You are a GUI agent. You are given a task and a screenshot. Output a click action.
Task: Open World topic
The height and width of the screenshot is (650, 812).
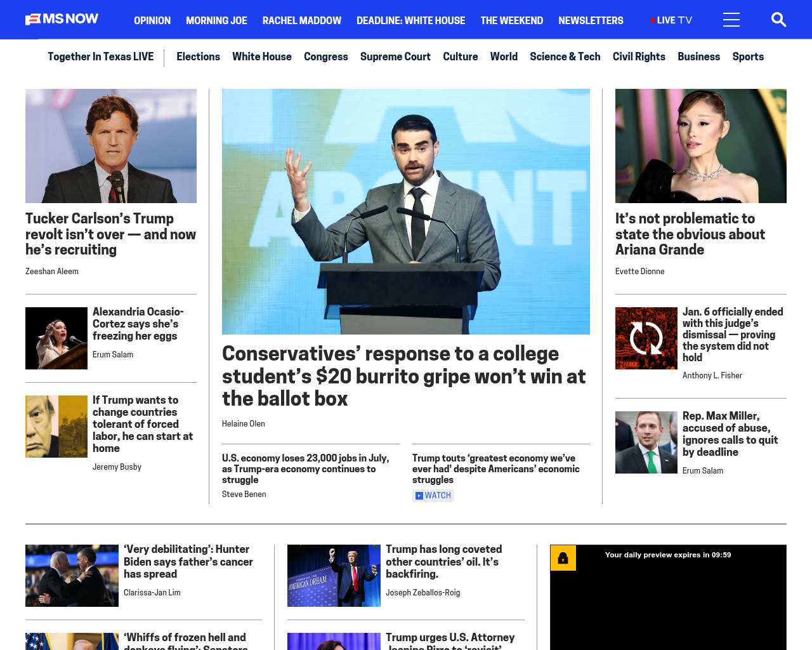click(504, 56)
